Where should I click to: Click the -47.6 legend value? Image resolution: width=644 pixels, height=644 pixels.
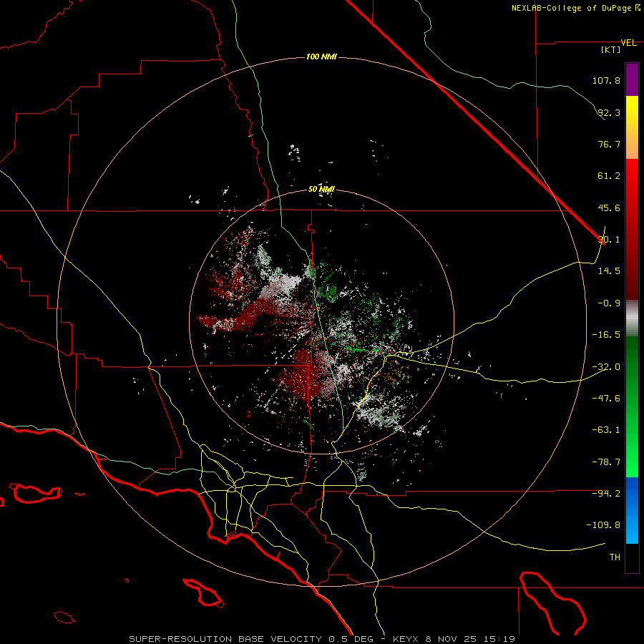606,398
